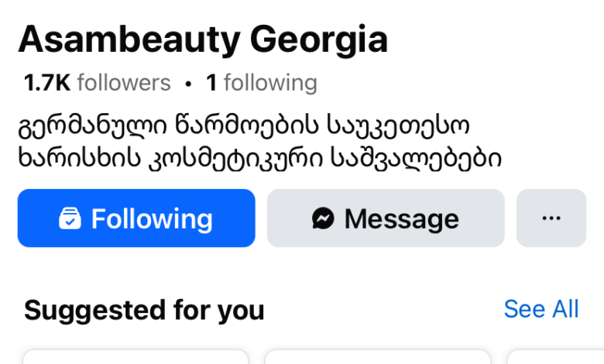The height and width of the screenshot is (364, 604).
Task: Open the three-dot more options menu
Action: tap(551, 218)
